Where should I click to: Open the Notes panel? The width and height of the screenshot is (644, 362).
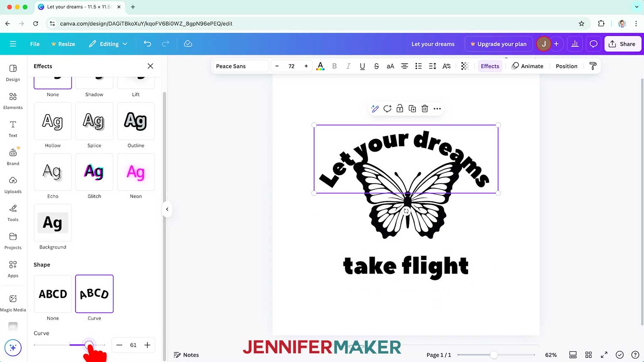click(186, 355)
